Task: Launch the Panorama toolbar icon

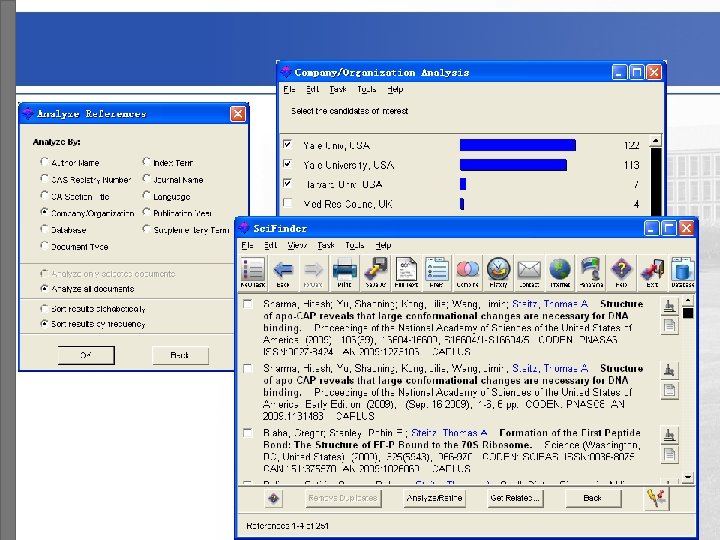Action: [591, 273]
